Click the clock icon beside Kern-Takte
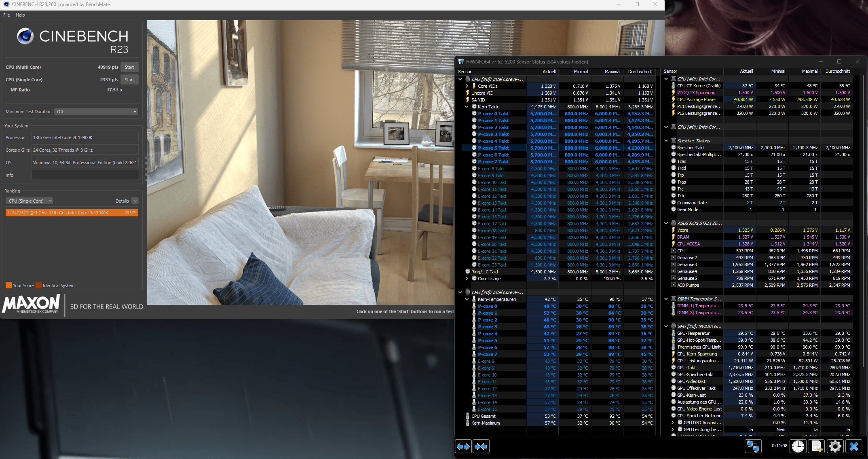This screenshot has height=459, width=868. tap(474, 107)
